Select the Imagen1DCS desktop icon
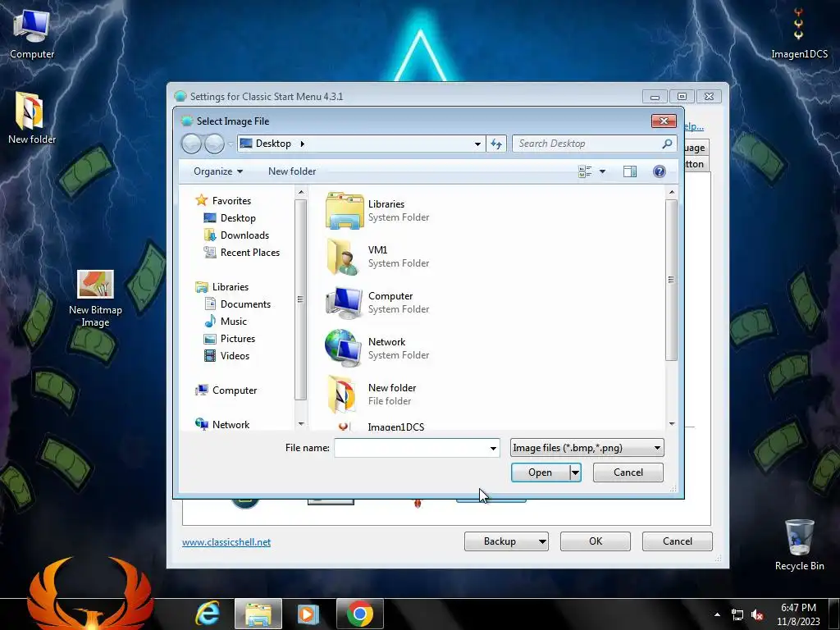Screen dimensions: 840x630 799,33
